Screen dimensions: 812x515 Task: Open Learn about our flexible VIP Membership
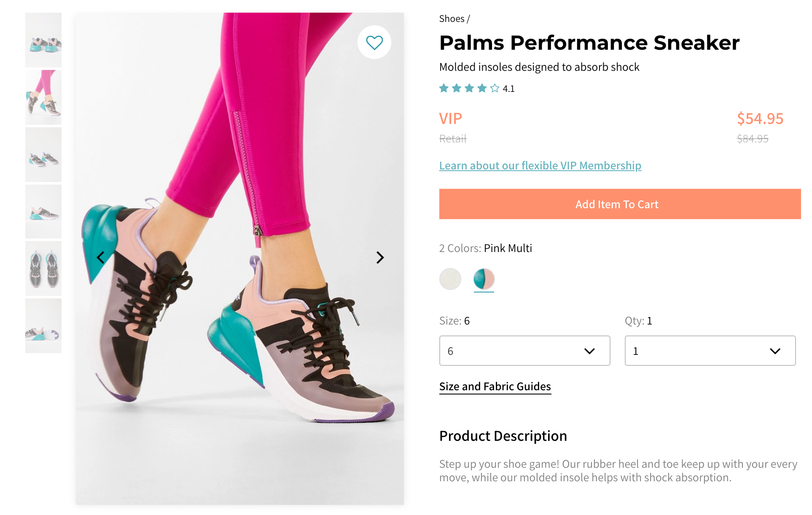[540, 165]
